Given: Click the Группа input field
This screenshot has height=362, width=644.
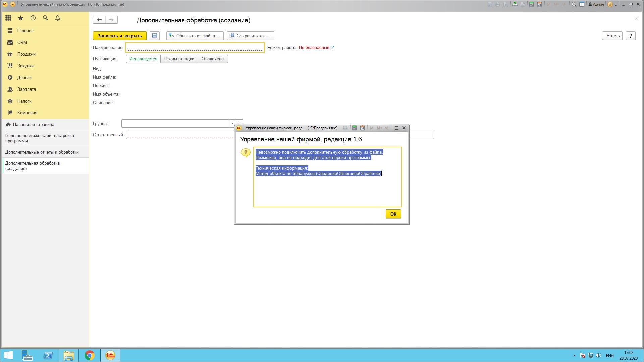Looking at the screenshot, I should point(175,124).
